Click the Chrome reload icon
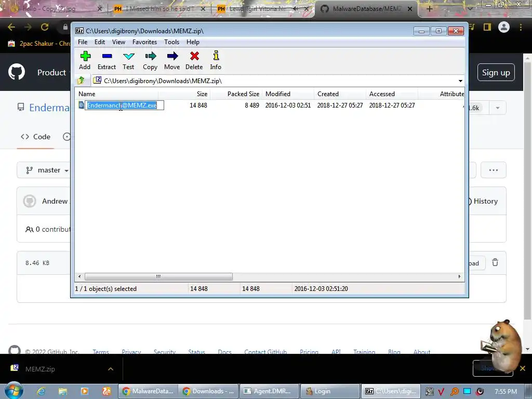 click(x=45, y=27)
